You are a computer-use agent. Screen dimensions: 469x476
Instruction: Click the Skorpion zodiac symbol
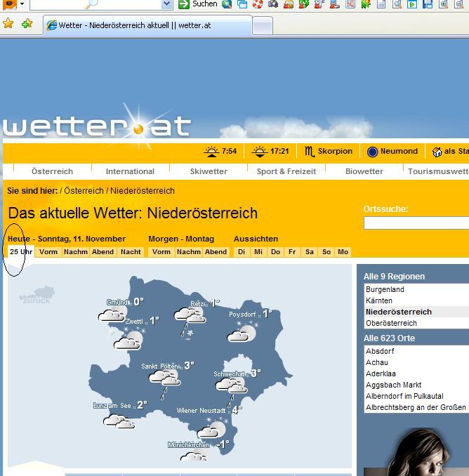(309, 151)
